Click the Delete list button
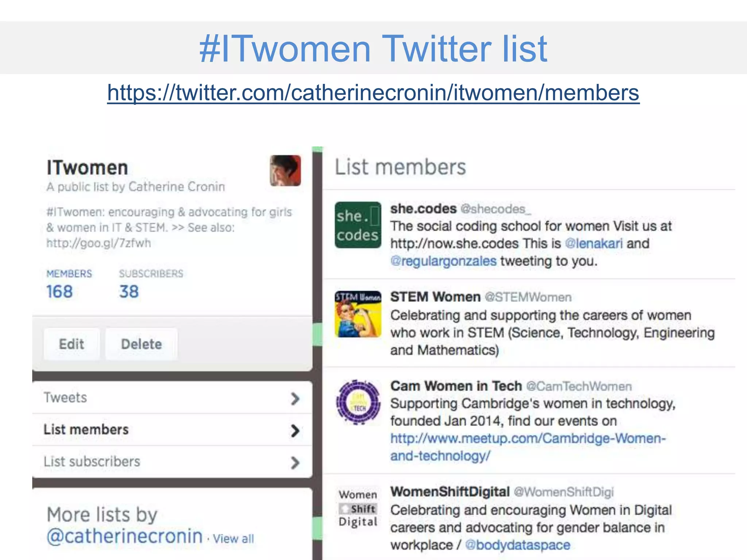 point(142,344)
